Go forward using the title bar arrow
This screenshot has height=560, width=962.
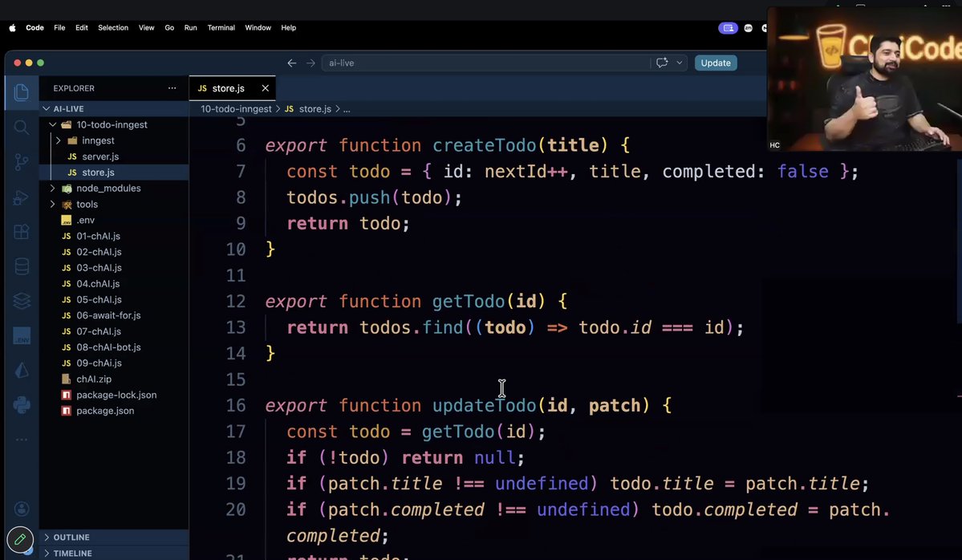[311, 63]
